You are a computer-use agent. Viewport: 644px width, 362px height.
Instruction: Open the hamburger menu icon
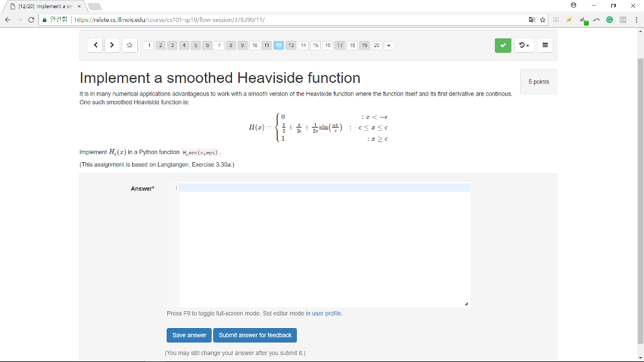tap(544, 45)
